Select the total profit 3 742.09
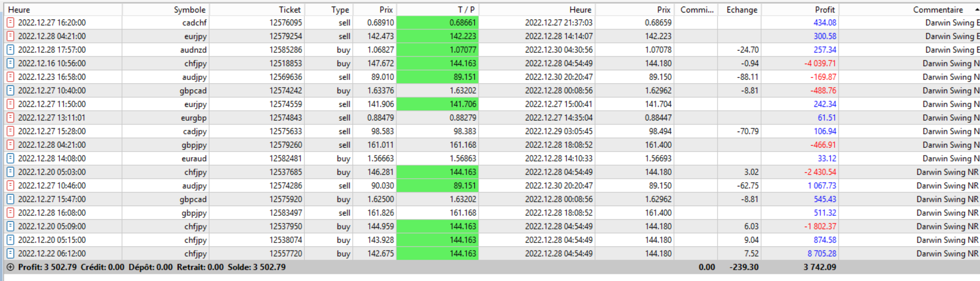The height and width of the screenshot is (281, 980). point(819,267)
